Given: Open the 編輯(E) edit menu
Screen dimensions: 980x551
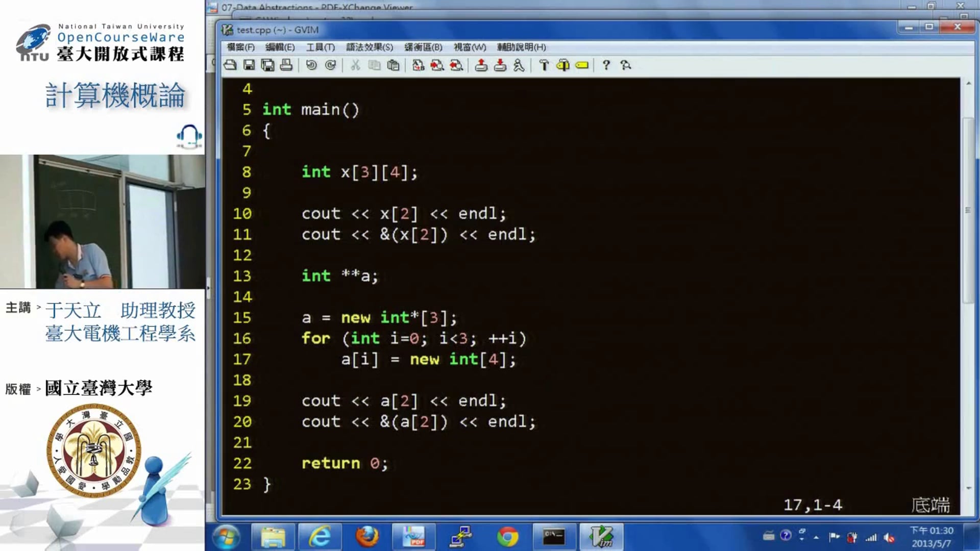Looking at the screenshot, I should 280,47.
